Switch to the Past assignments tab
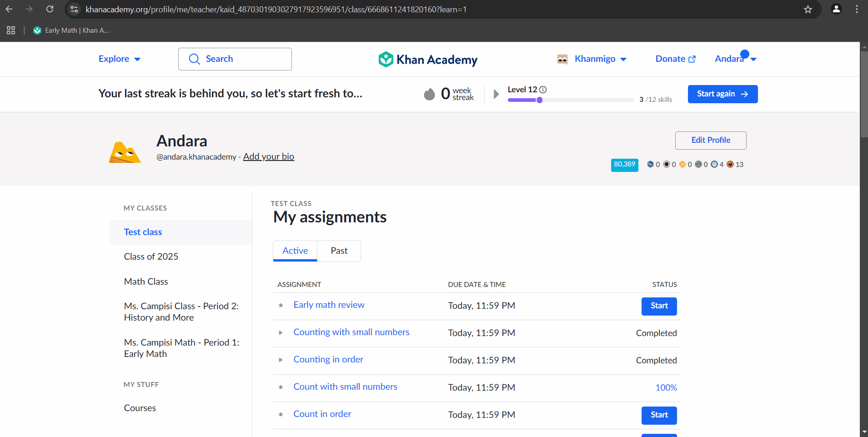The height and width of the screenshot is (437, 868). click(x=339, y=251)
